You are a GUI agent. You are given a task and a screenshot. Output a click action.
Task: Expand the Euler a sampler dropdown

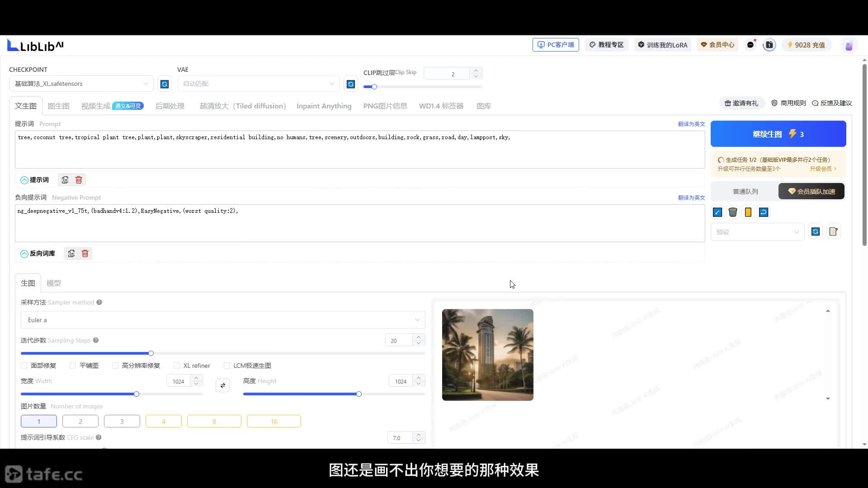click(x=222, y=320)
